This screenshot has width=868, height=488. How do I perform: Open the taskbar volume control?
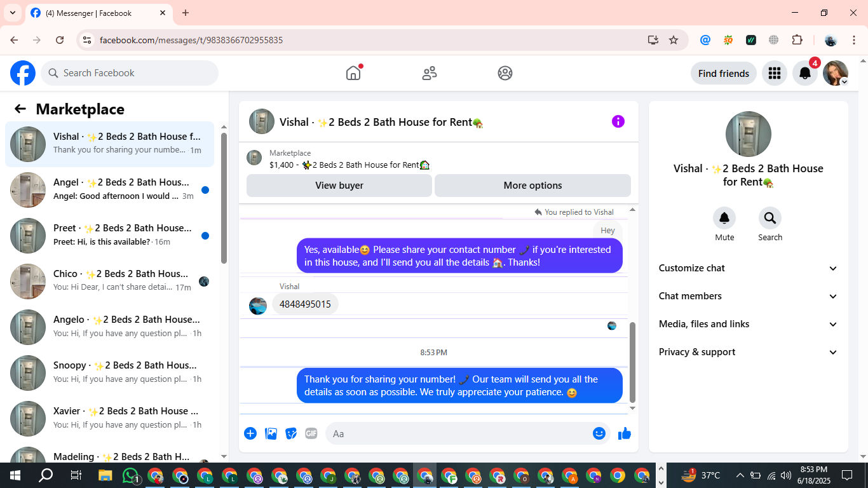coord(786,475)
